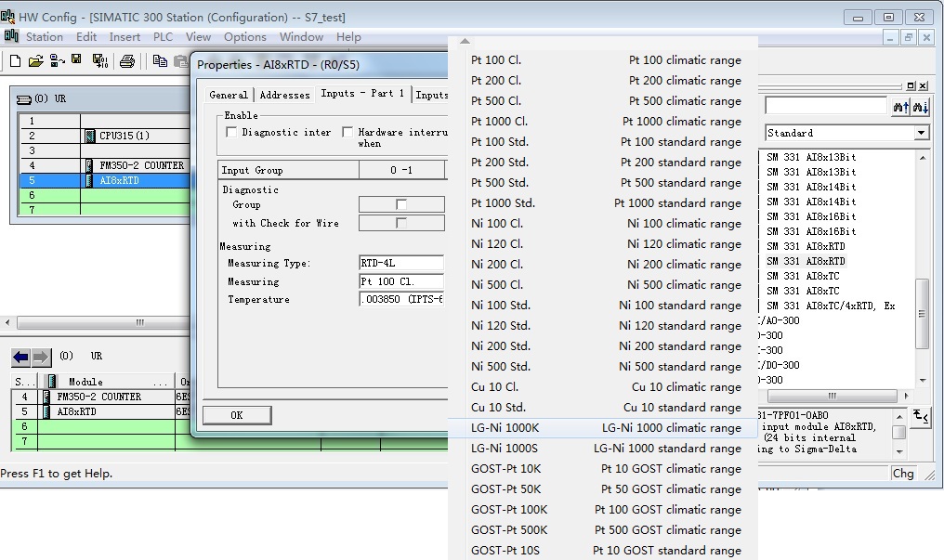Click the FM350-2 COUNTER module icon in rack
This screenshot has height=560, width=944.
(90, 165)
